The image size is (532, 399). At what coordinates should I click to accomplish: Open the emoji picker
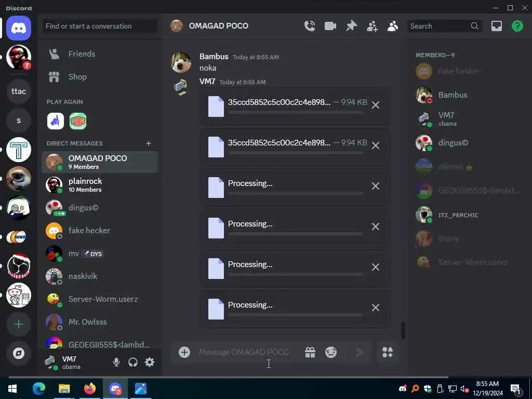coord(331,352)
